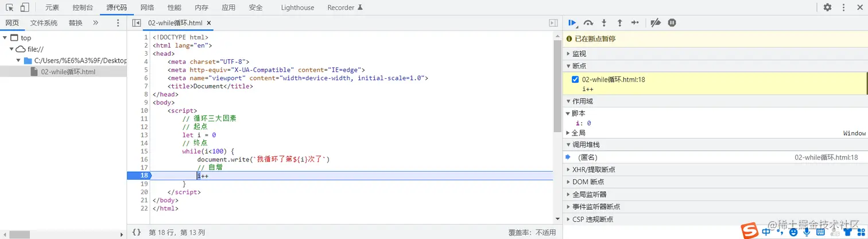The height and width of the screenshot is (239, 868).
Task: Click the Step arrow-dot debugger icon
Action: tap(635, 23)
